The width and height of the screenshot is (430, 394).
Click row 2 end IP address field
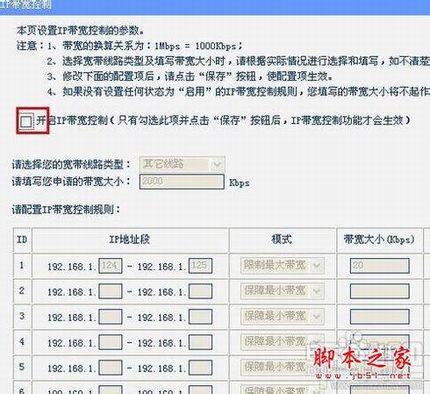click(x=200, y=291)
